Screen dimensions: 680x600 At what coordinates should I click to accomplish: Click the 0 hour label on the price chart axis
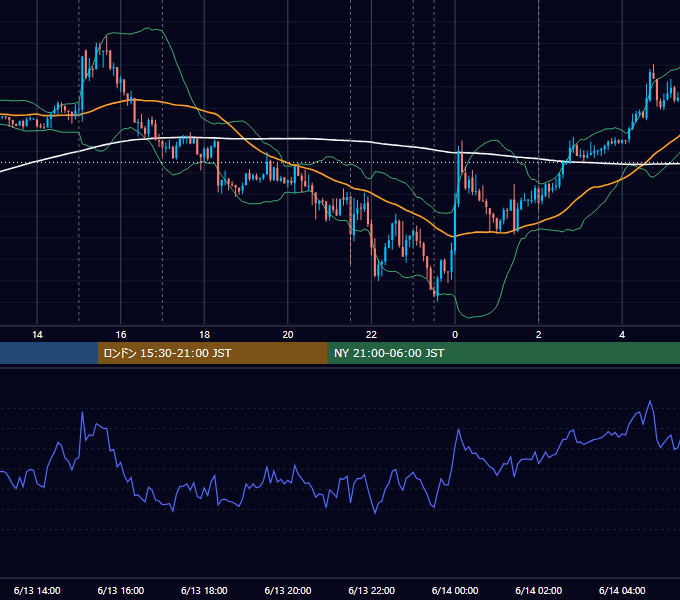[455, 334]
